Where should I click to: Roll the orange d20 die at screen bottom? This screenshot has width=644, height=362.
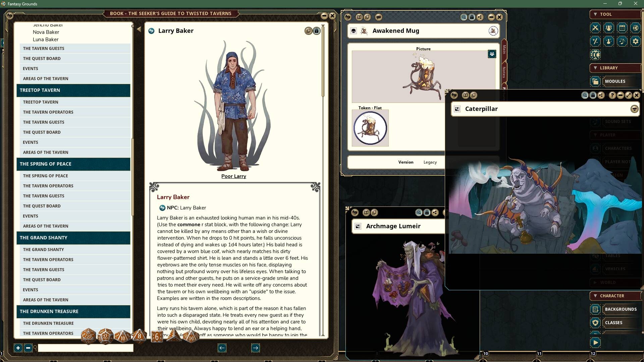(89, 337)
